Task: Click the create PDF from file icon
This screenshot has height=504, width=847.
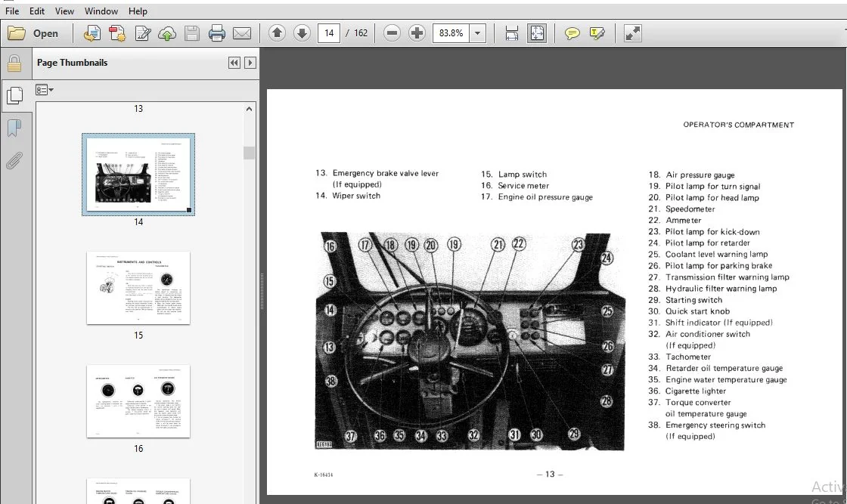Action: coord(92,33)
